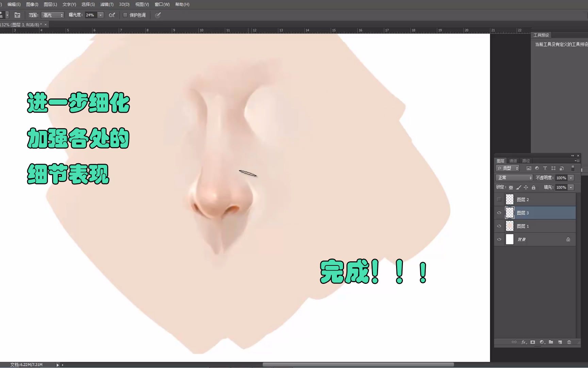Lock all padlock icon in 锁定 row

pyautogui.click(x=534, y=187)
